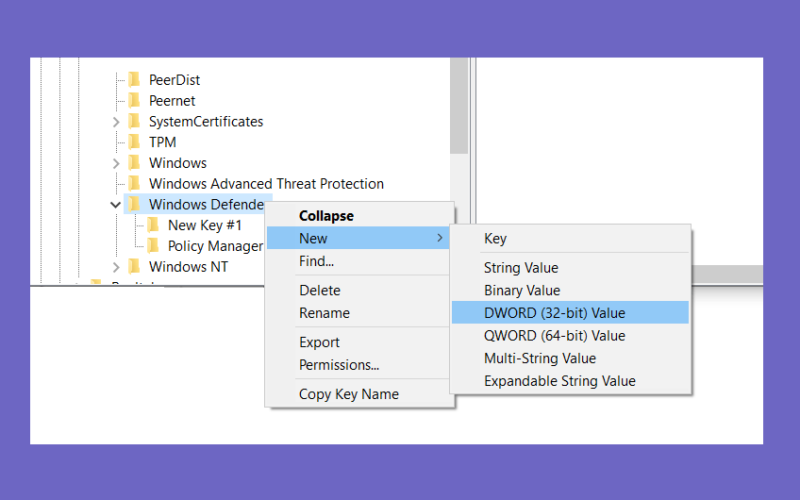Select the Peernet key label
Screen dimensions: 800x500
point(172,101)
